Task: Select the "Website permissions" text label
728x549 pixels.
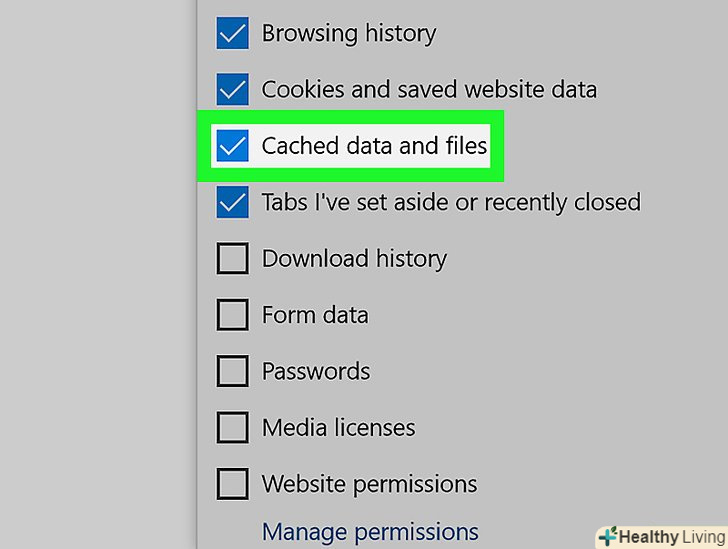Action: point(369,485)
